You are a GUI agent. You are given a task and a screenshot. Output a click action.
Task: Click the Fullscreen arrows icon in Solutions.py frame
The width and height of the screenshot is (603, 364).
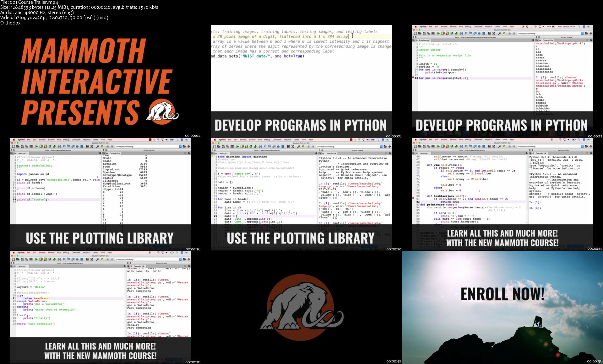point(494,33)
